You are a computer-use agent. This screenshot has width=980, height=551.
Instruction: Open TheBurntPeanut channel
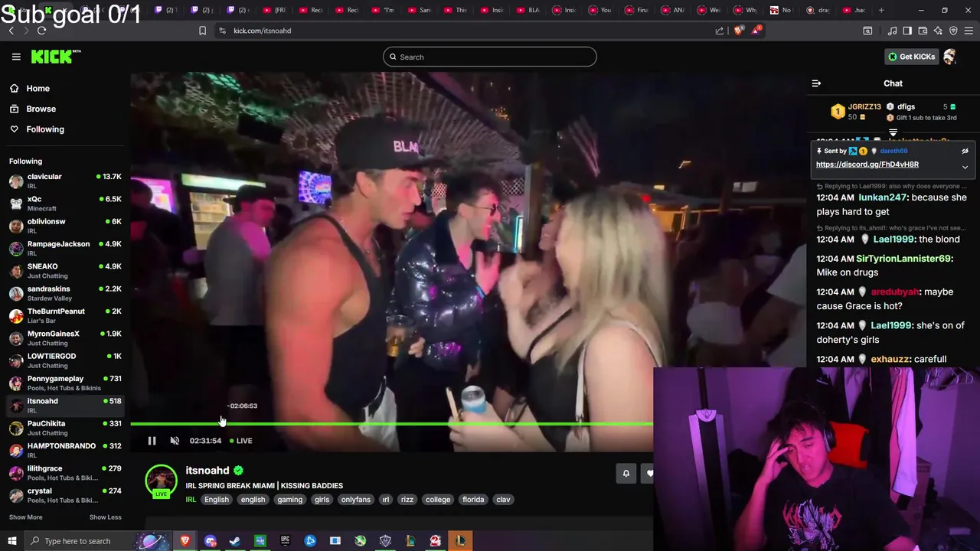click(x=65, y=315)
